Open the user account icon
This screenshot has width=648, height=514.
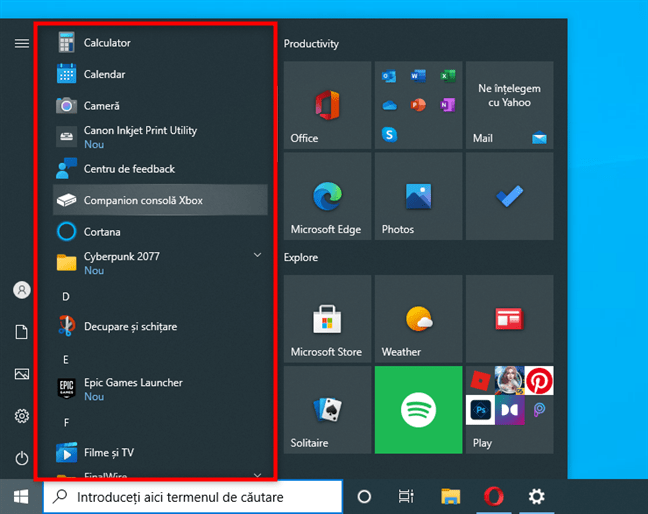(22, 290)
